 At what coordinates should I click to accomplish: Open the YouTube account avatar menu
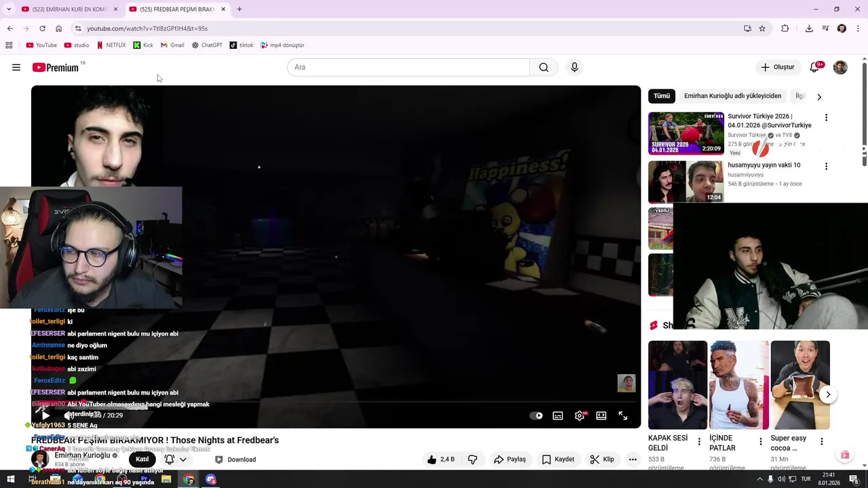point(840,67)
